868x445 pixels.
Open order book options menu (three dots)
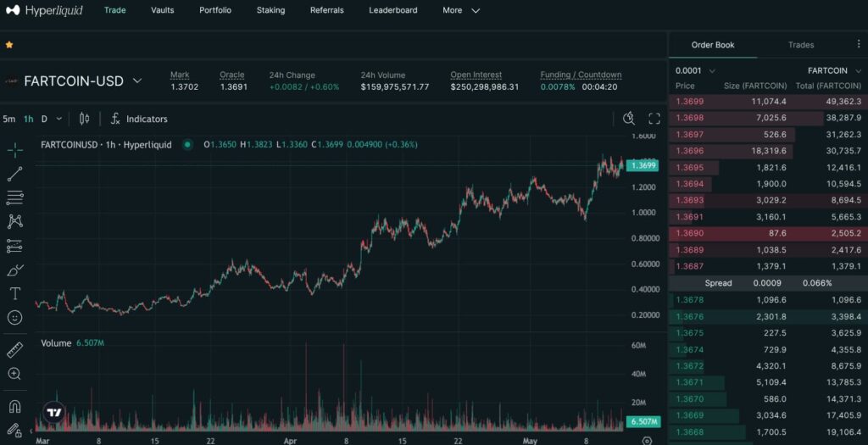click(x=859, y=44)
